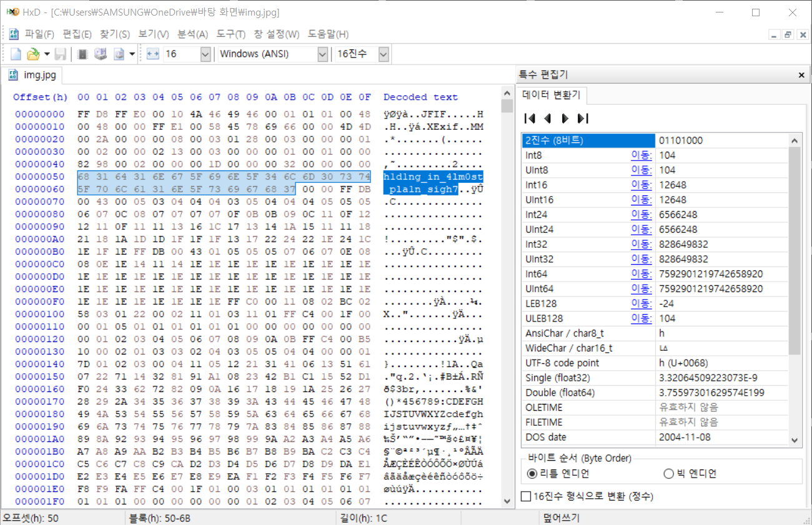Expand the Open file recent-files arrow
The image size is (812, 525).
click(46, 54)
